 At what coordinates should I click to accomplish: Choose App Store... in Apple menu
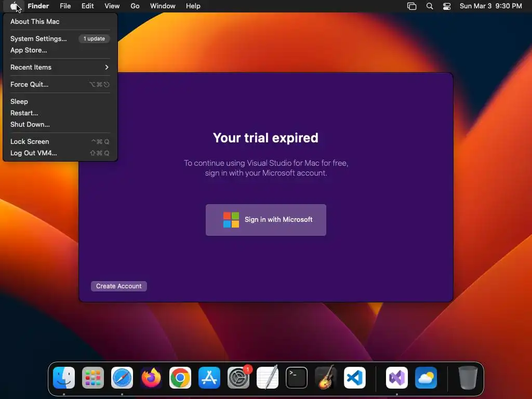60,50
